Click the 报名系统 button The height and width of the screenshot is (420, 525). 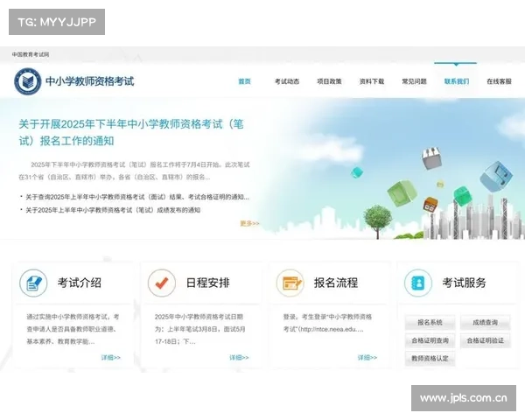pos(430,323)
